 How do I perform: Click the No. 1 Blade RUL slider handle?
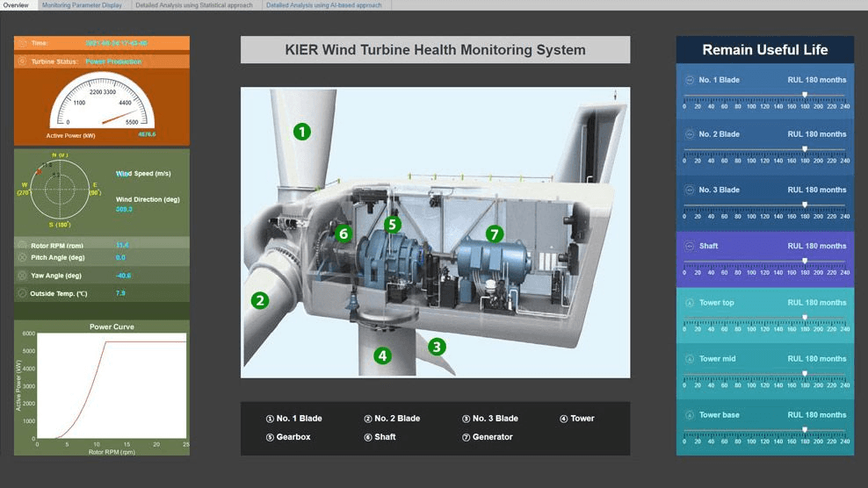[x=805, y=95]
